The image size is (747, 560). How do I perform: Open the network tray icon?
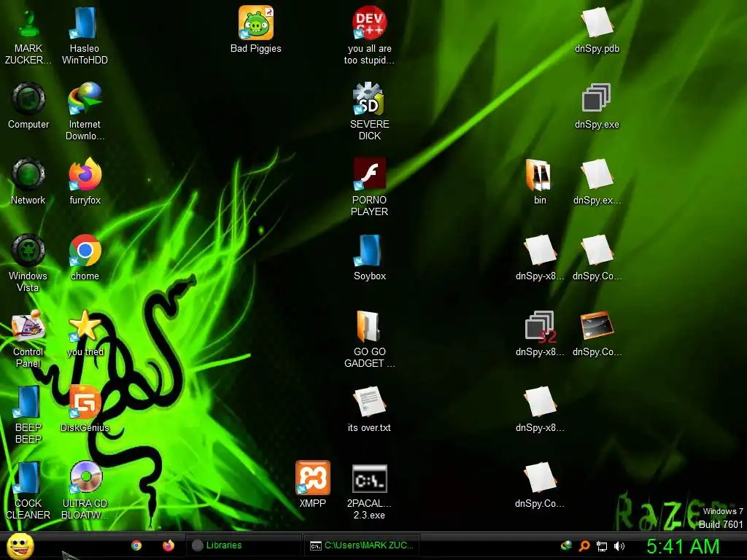click(602, 547)
